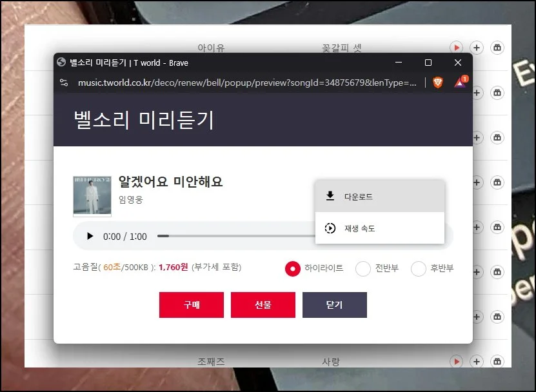Click the gift icon in the 아이유 row

tap(497, 48)
